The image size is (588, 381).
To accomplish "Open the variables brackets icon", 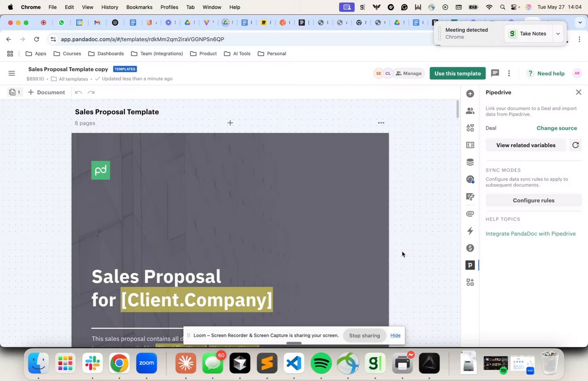I will (470, 145).
